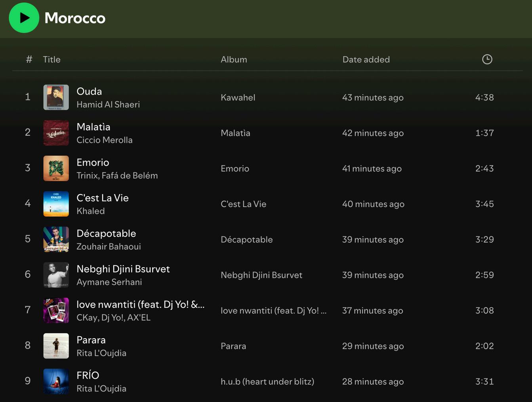Image resolution: width=532 pixels, height=402 pixels.
Task: Click the 3:31 duration for FRÍO
Action: coord(484,381)
